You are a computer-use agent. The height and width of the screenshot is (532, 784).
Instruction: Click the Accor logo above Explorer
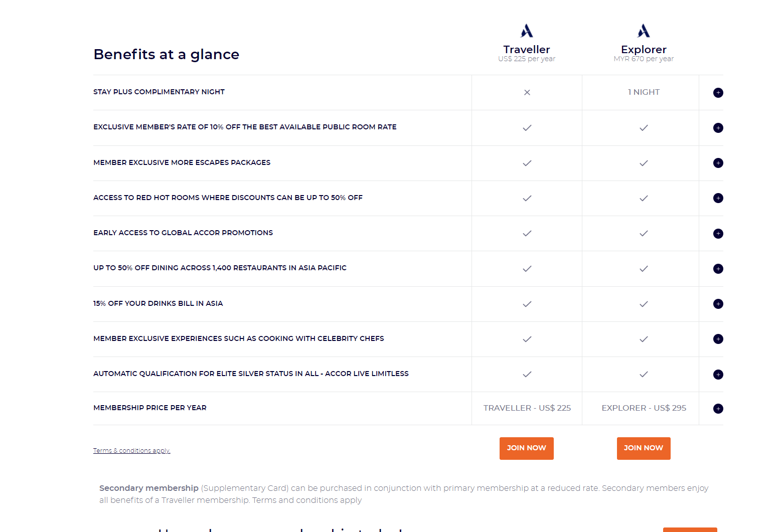click(x=644, y=31)
